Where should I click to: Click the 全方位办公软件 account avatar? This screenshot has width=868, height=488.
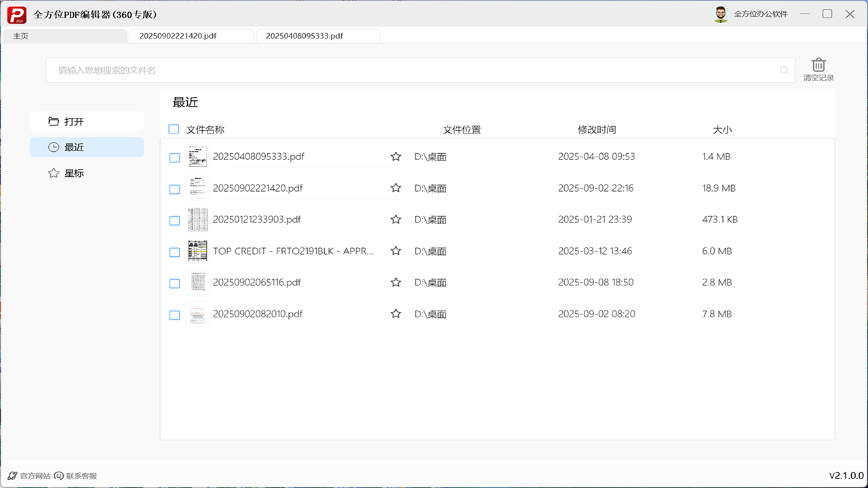[721, 13]
